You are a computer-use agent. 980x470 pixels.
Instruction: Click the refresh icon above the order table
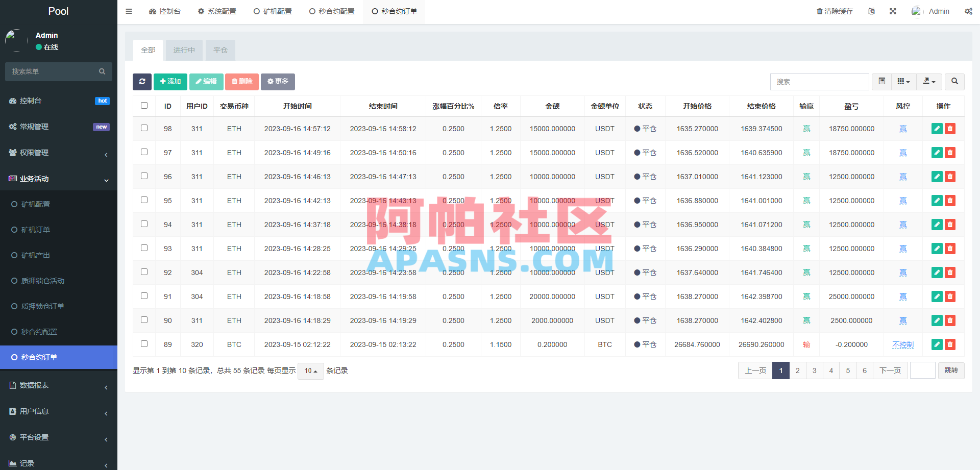[142, 82]
